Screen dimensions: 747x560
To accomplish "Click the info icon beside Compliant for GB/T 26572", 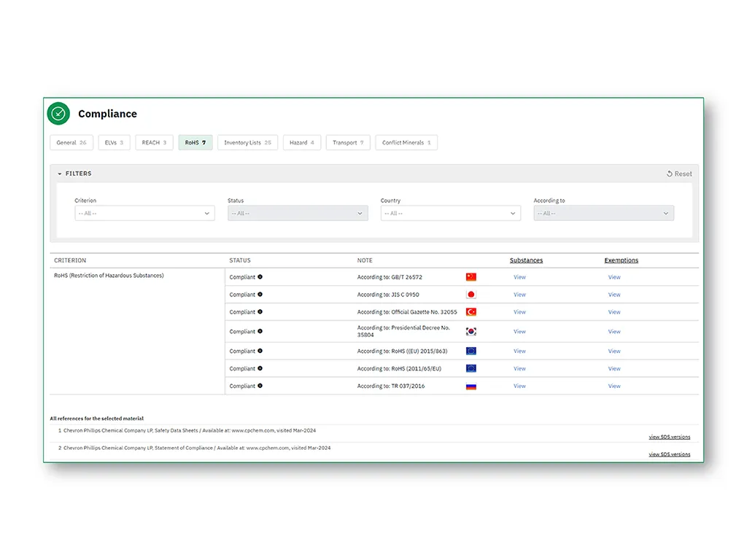I will [260, 276].
